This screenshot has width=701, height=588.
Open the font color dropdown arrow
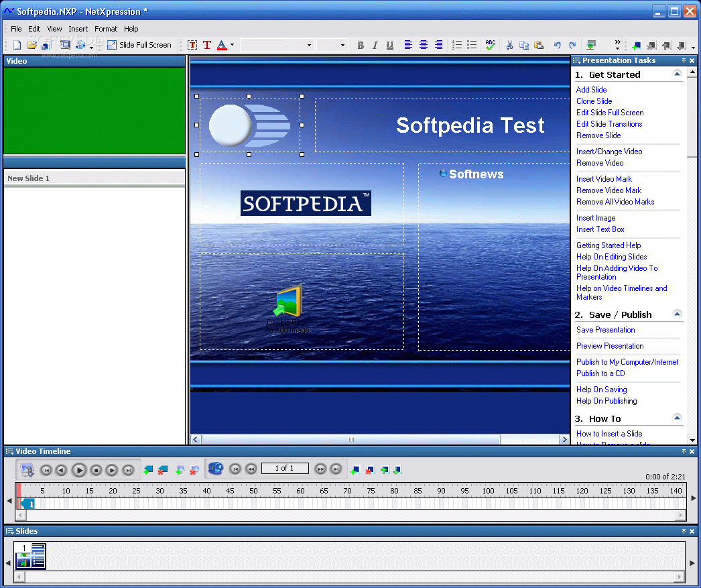232,45
